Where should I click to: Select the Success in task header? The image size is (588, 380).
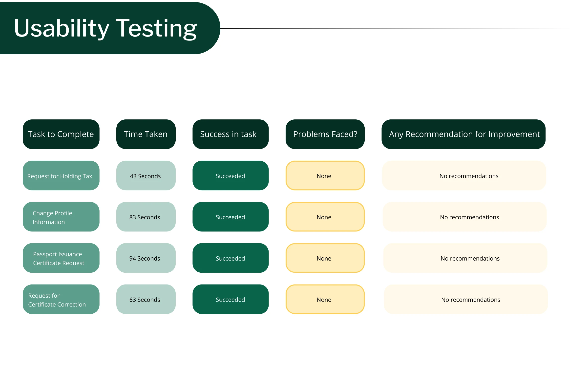click(230, 134)
